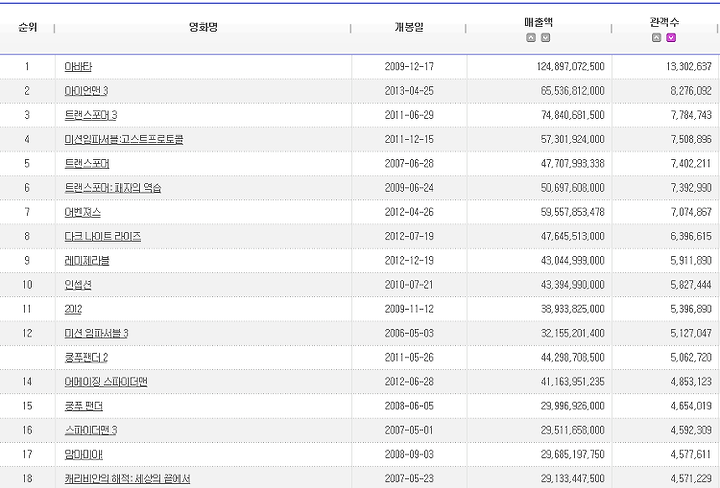Viewport: 720px width, 488px height.
Task: Select revenue value 57,301,924,000
Action: tap(573, 140)
